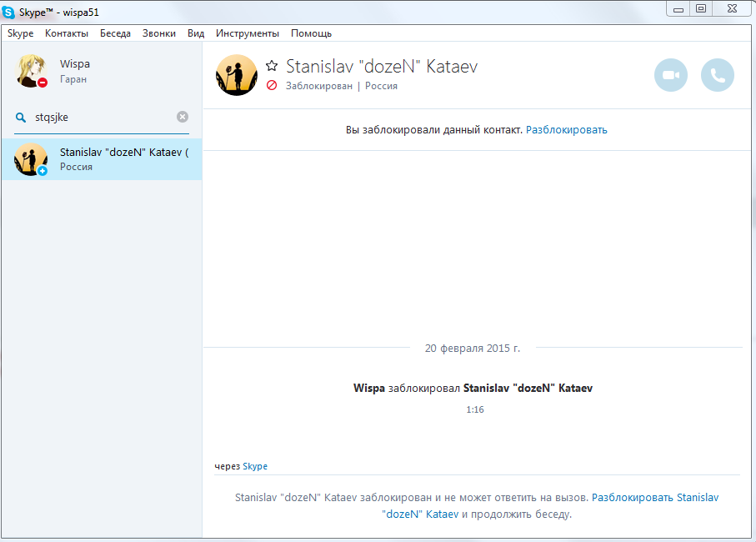This screenshot has height=542, width=756.
Task: Start a voice call with Stanislav
Action: point(718,75)
